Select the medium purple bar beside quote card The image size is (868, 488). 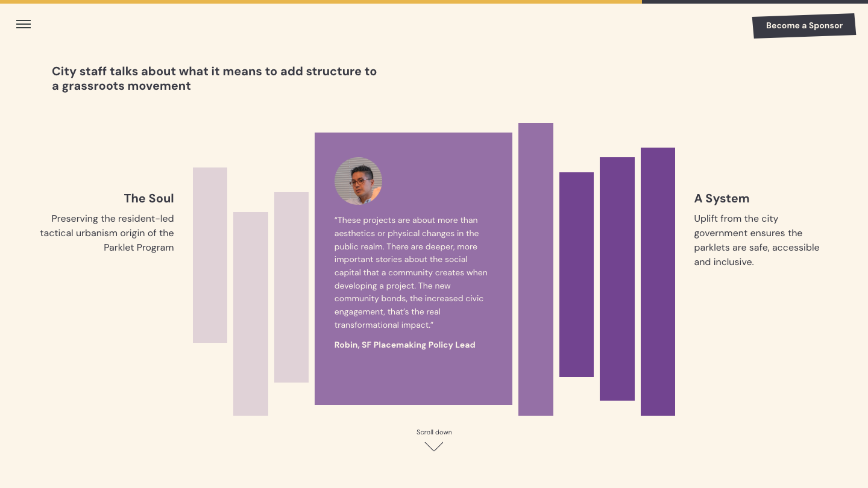(536, 269)
